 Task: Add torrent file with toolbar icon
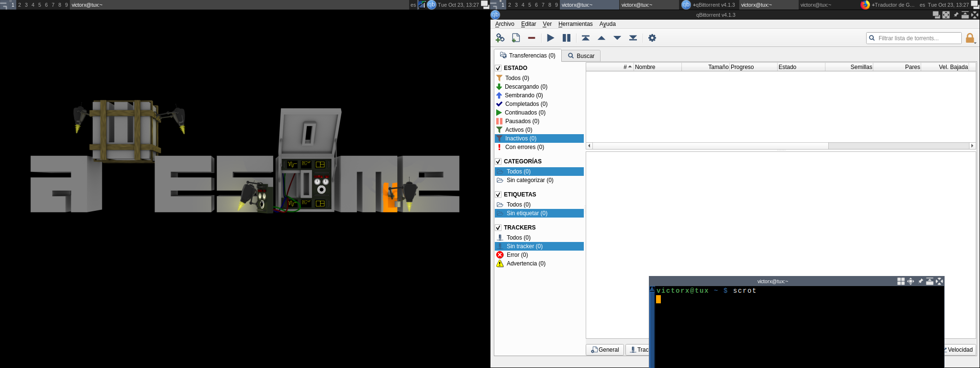tap(516, 38)
